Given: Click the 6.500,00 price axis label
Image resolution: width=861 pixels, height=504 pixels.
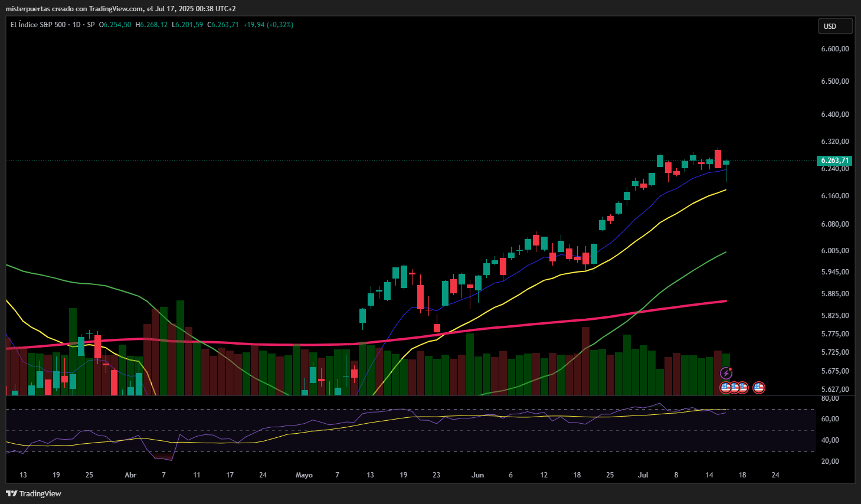Looking at the screenshot, I should coord(835,81).
